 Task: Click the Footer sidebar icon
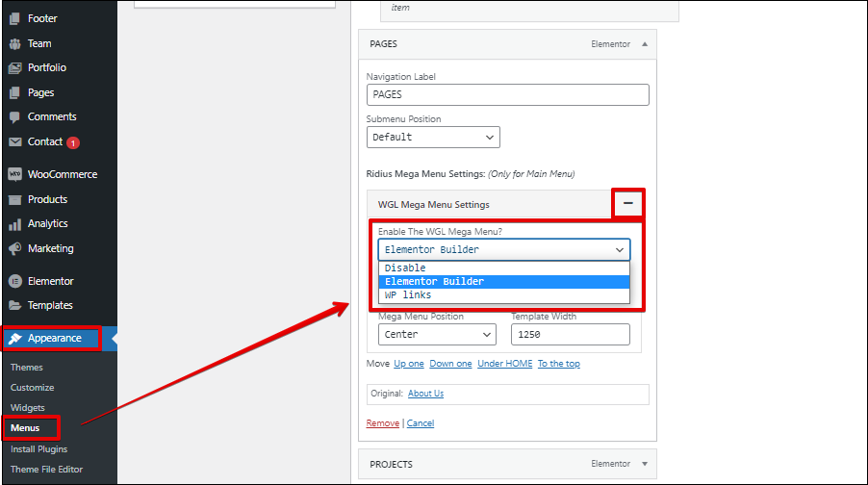coord(15,19)
